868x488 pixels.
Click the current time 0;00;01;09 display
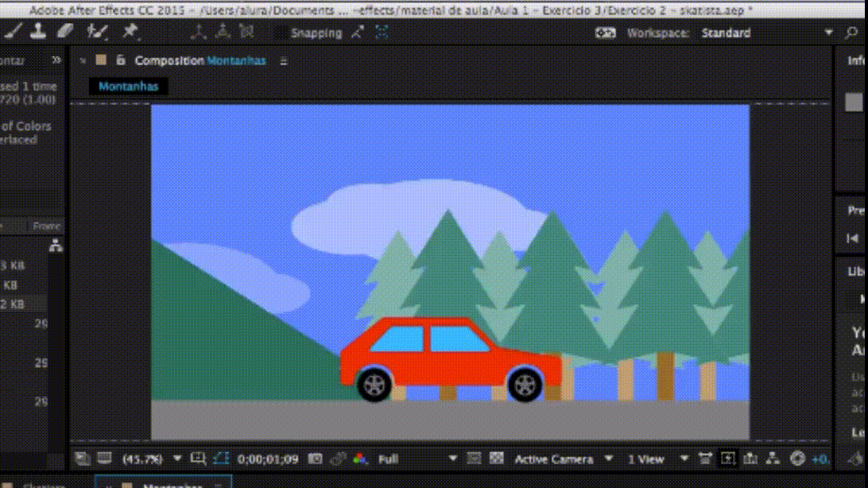click(x=268, y=459)
